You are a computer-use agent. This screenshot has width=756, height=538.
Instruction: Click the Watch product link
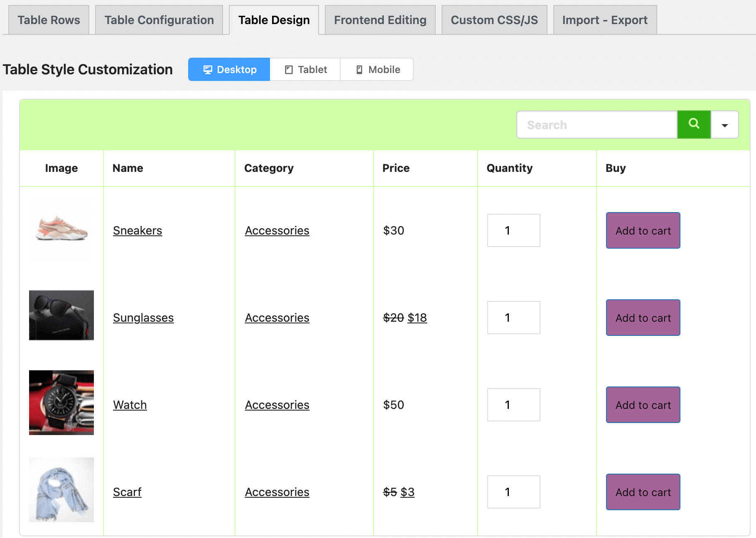click(130, 405)
